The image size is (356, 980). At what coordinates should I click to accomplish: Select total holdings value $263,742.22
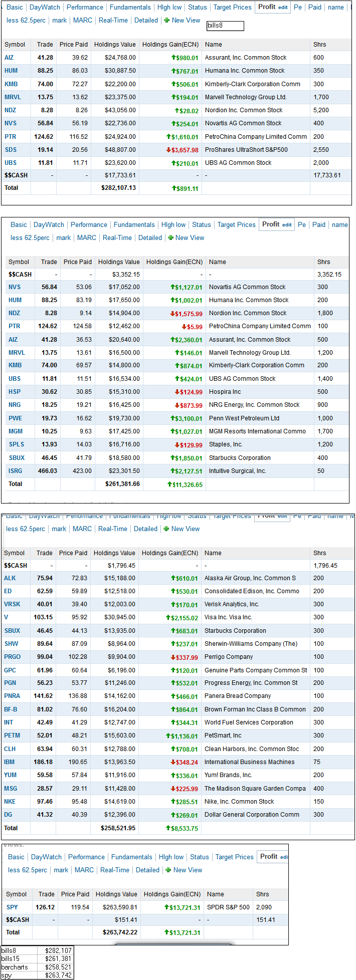pos(120,932)
